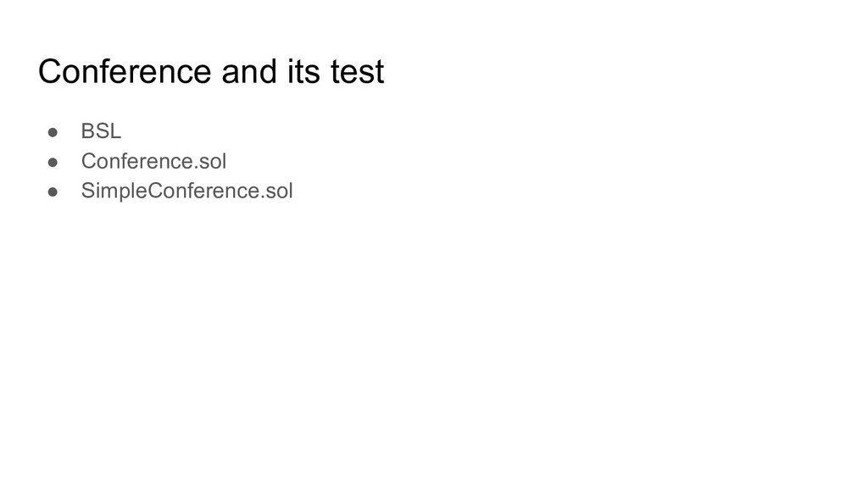Screen dimensions: 868x488
Task: Click the capital "C" starting Conference.sol bullet
Action: point(89,161)
